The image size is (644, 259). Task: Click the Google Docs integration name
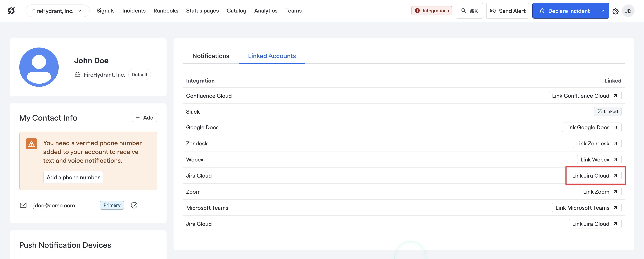[x=202, y=128]
